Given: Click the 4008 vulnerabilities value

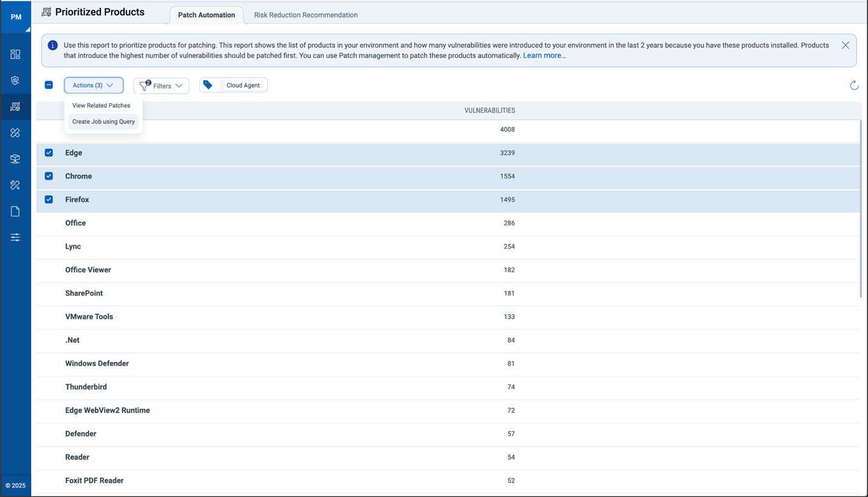Looking at the screenshot, I should [507, 129].
